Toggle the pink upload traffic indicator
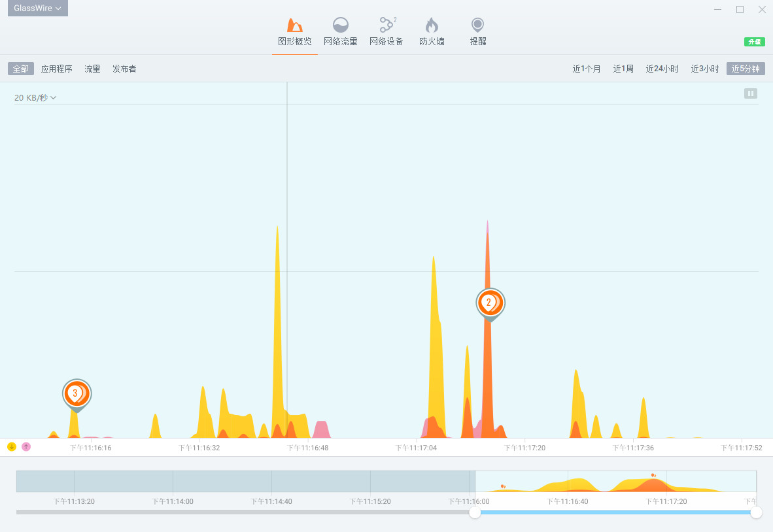The image size is (773, 532). (26, 447)
